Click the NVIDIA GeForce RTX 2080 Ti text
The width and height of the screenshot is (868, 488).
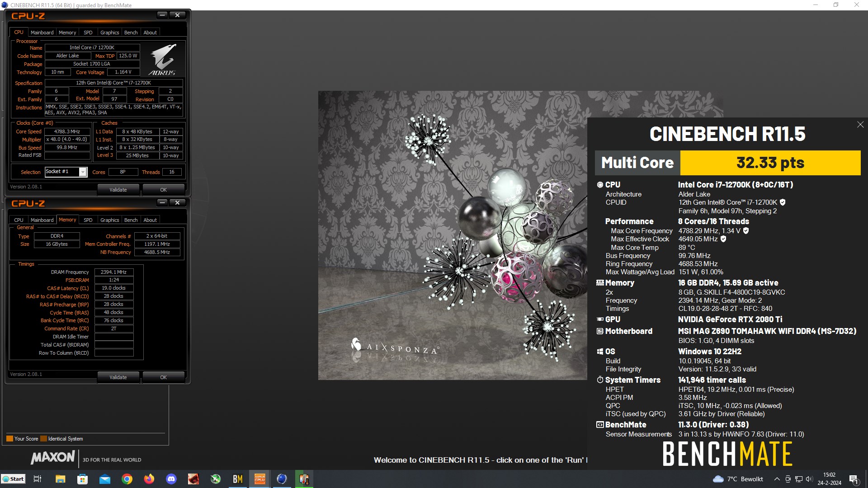[x=730, y=319]
